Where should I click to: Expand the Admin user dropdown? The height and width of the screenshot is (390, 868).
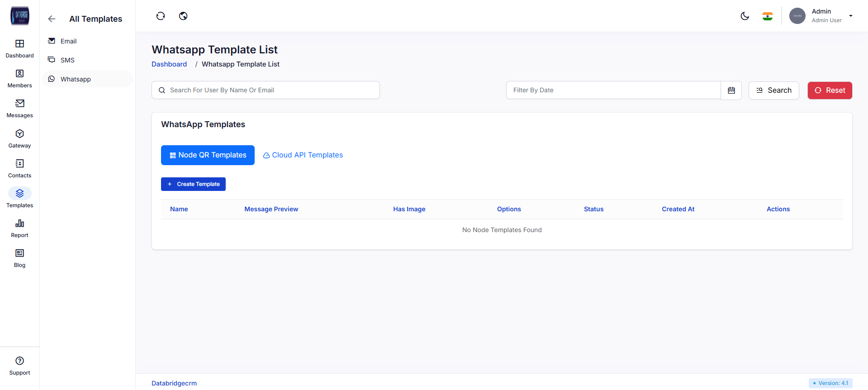850,16
